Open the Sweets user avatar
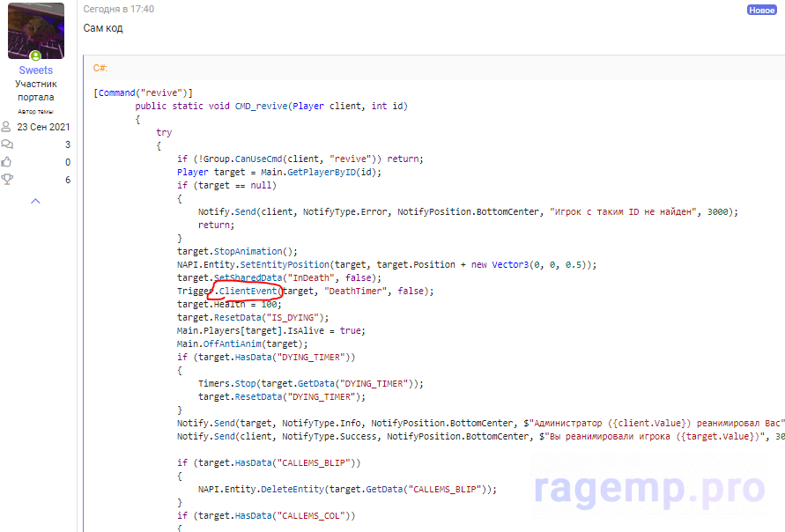785x532 pixels. point(36,31)
